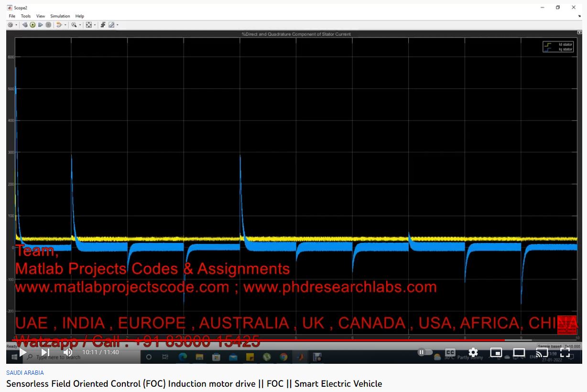Open Cortana circle icon in the taskbar
Image resolution: width=587 pixels, height=392 pixels.
149,357
